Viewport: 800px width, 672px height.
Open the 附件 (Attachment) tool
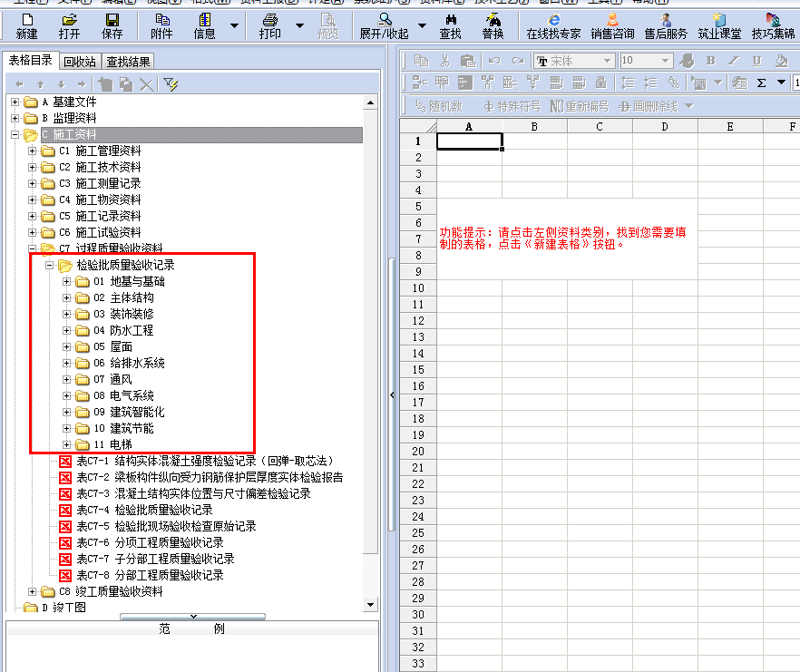(x=161, y=25)
